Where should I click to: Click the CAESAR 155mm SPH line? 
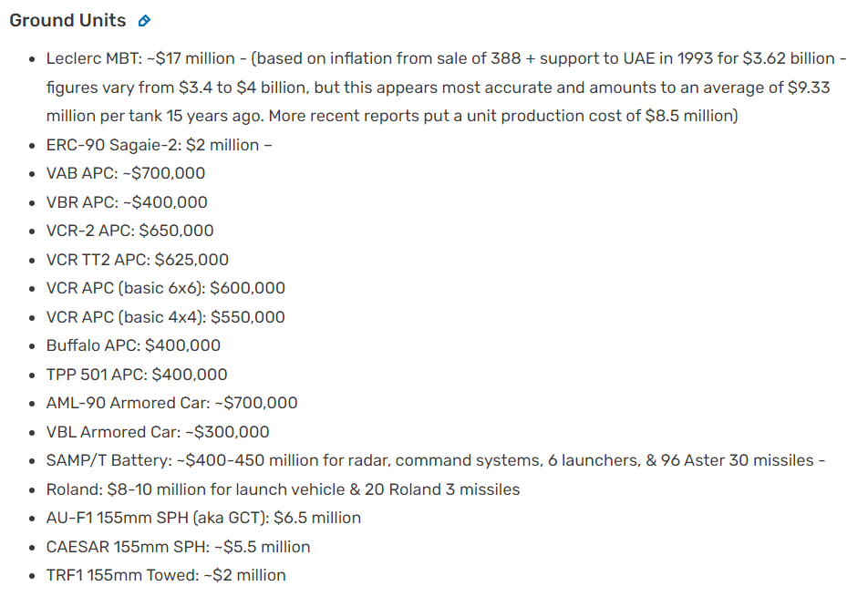point(178,547)
